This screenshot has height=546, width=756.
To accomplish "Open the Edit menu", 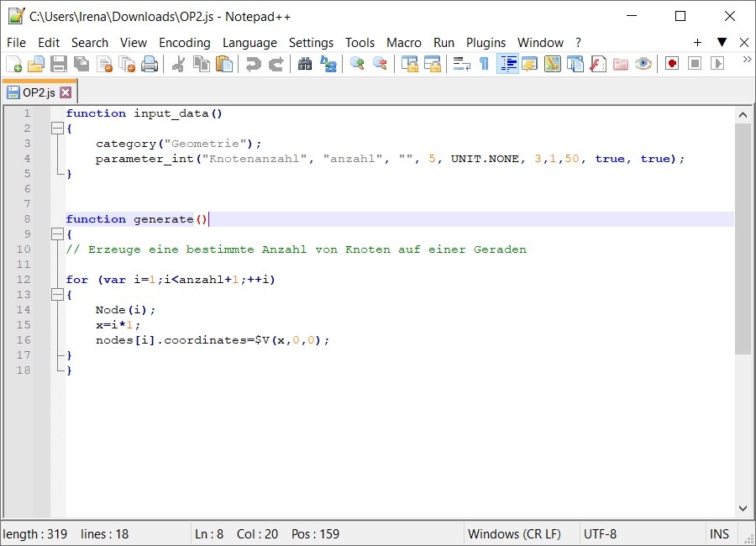I will click(49, 43).
